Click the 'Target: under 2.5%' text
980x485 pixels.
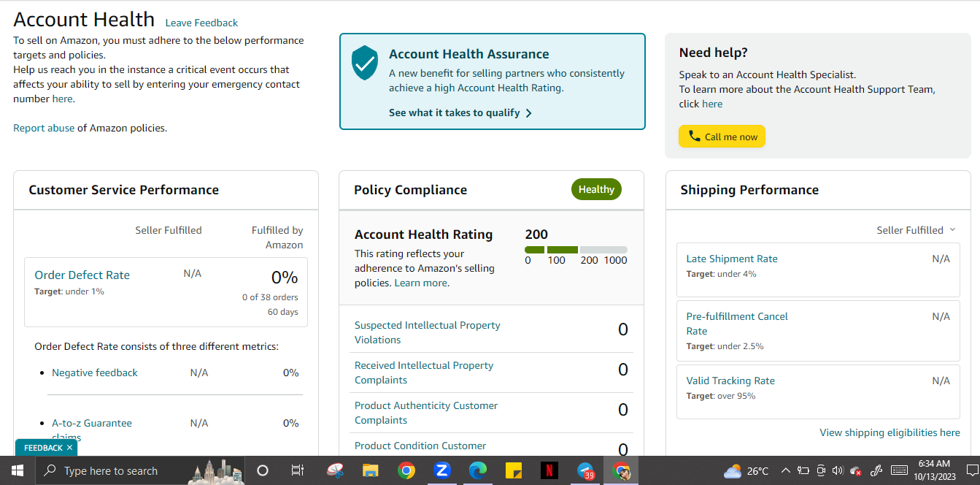pos(725,346)
